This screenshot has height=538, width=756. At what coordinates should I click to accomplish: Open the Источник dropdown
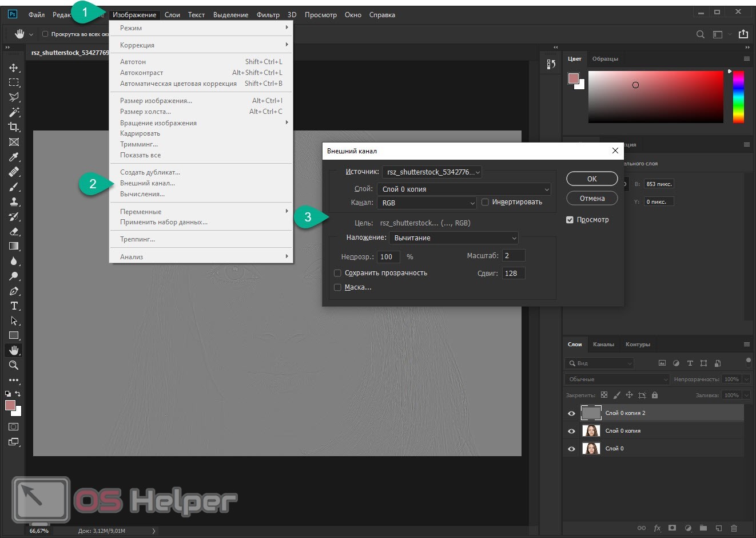432,172
